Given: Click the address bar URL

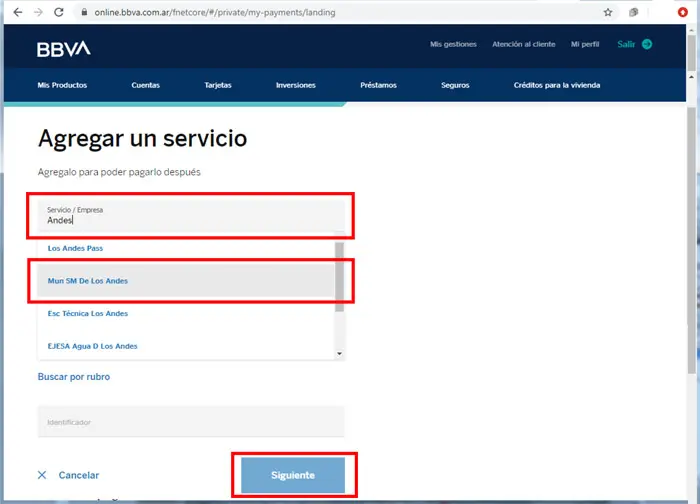Looking at the screenshot, I should click(215, 12).
